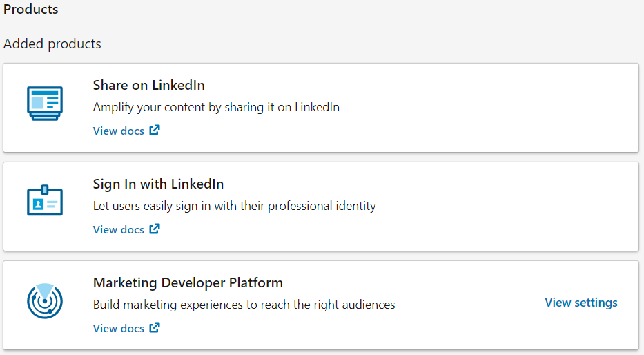This screenshot has width=644, height=355.
Task: Click the Sign In with LinkedIn badge icon
Action: click(45, 200)
